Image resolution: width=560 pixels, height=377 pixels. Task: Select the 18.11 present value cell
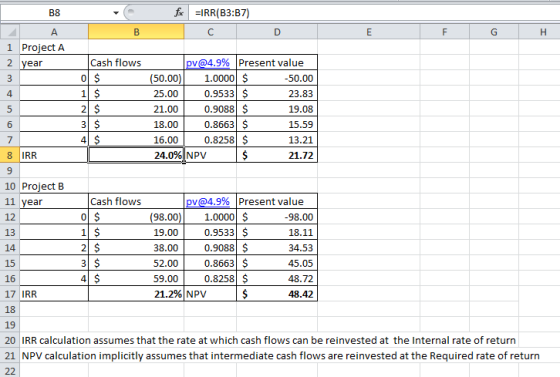[277, 232]
